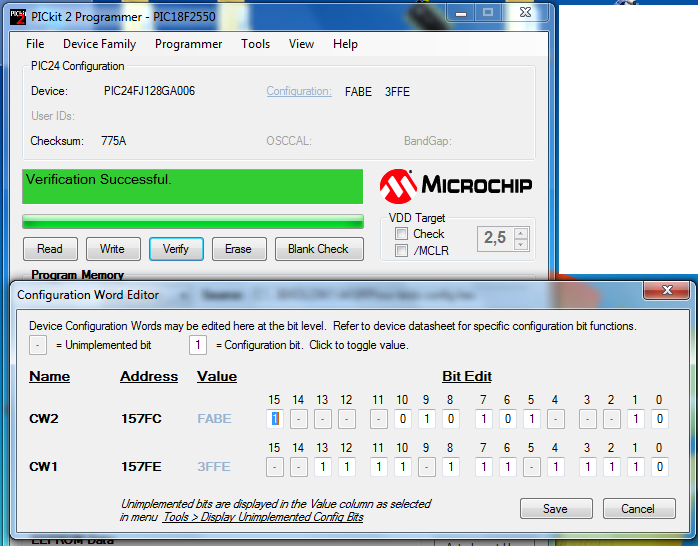The width and height of the screenshot is (698, 546).
Task: Toggle CW1 bit 11
Action: point(379,467)
